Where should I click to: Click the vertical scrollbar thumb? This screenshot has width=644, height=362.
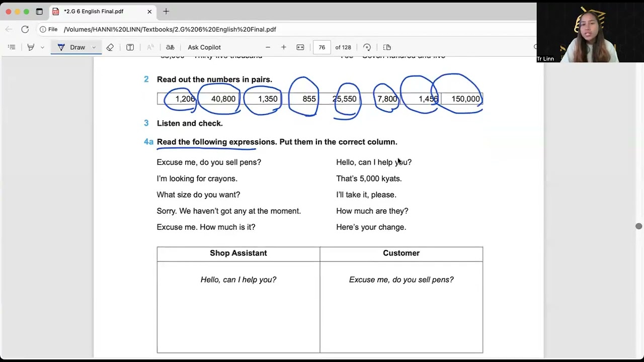coord(639,226)
